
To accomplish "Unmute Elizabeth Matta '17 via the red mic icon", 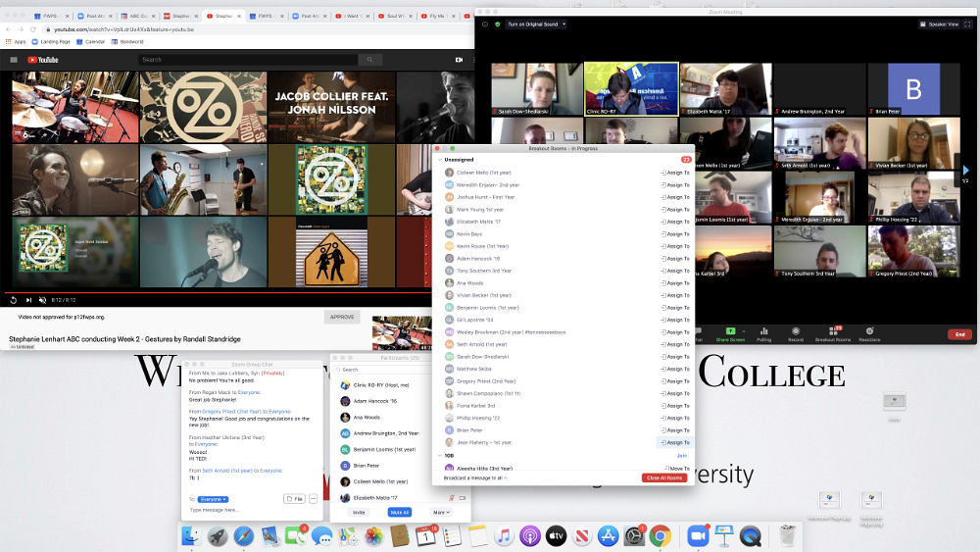I will pos(451,498).
